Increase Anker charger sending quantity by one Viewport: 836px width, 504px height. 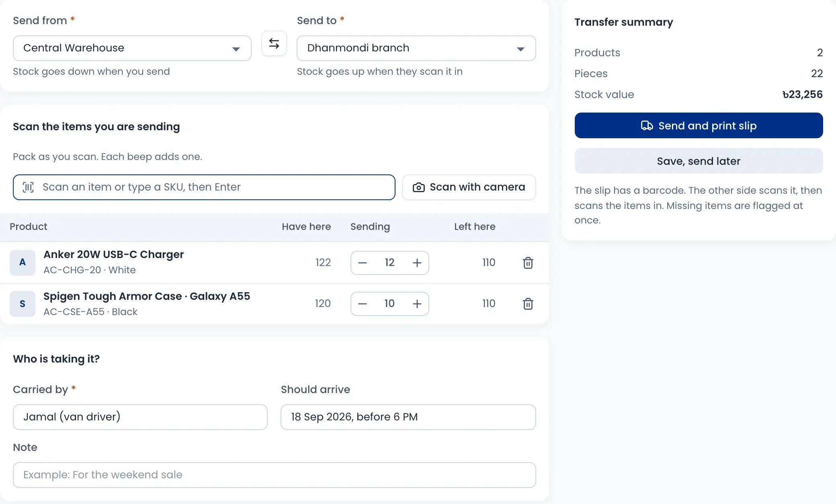point(417,263)
